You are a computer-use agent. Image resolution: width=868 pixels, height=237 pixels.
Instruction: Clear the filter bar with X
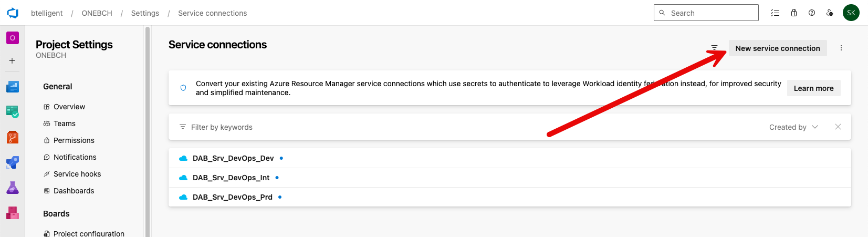[x=838, y=127]
